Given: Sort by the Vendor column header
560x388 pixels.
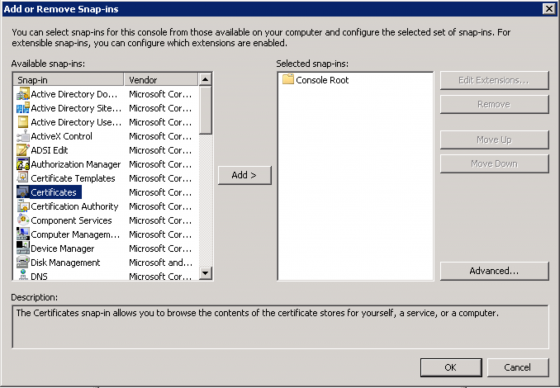Looking at the screenshot, I should click(161, 80).
